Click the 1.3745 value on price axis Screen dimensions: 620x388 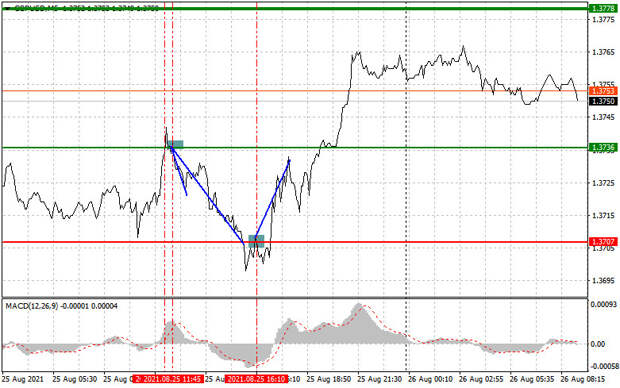pos(603,117)
